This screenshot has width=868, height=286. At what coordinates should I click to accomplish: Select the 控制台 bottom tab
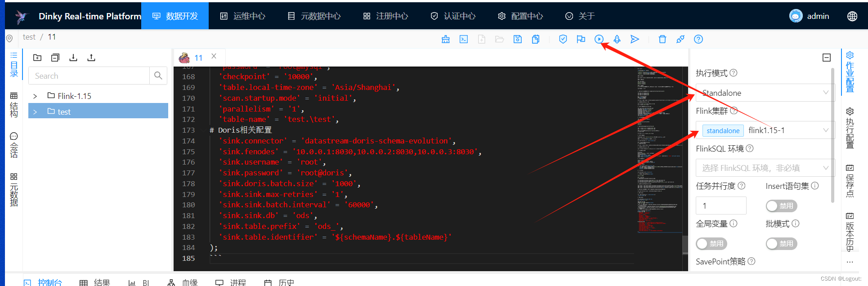coord(43,282)
